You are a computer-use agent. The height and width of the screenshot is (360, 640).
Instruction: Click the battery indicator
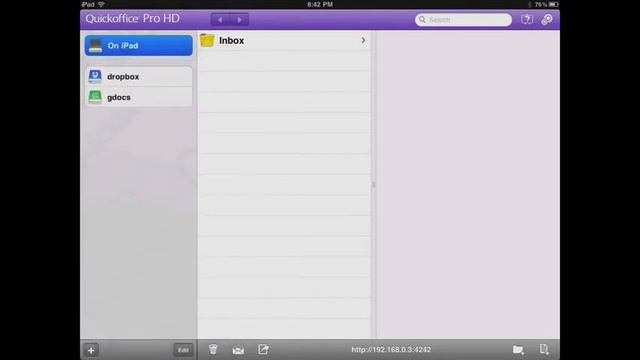[x=553, y=4]
